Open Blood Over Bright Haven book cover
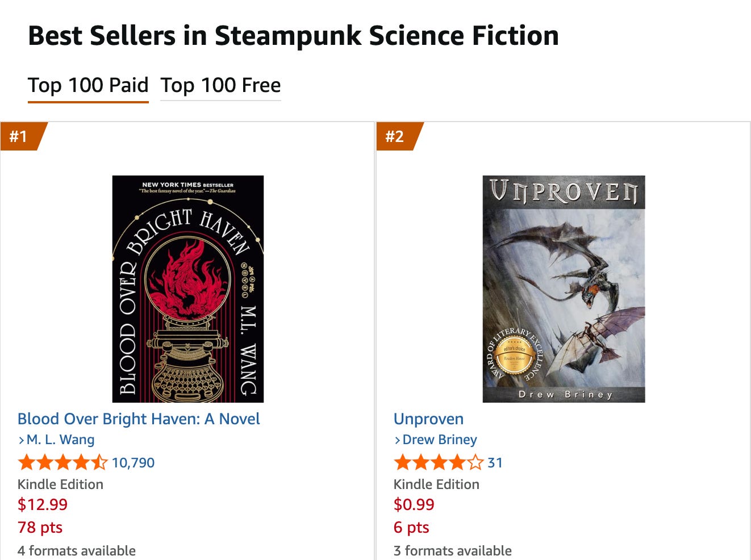This screenshot has width=751, height=560. tap(188, 289)
